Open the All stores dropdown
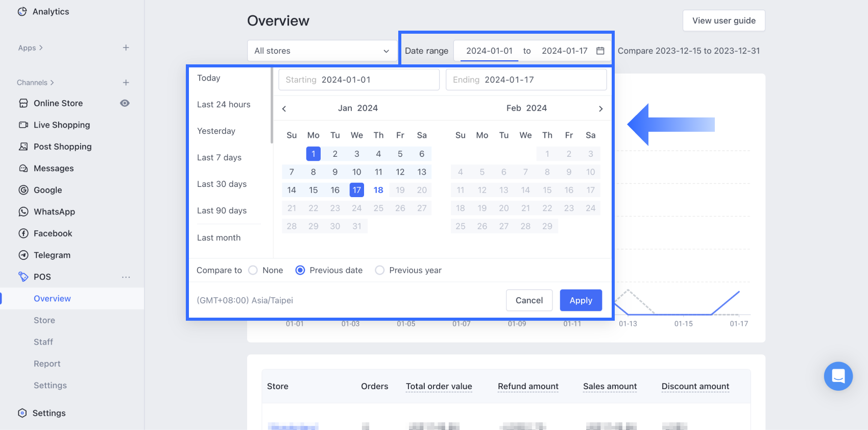 pyautogui.click(x=322, y=51)
